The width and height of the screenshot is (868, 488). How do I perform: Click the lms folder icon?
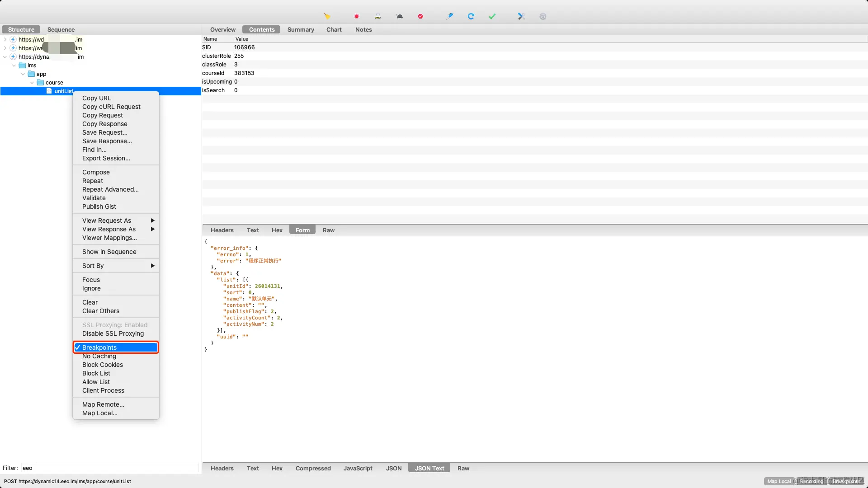point(22,66)
